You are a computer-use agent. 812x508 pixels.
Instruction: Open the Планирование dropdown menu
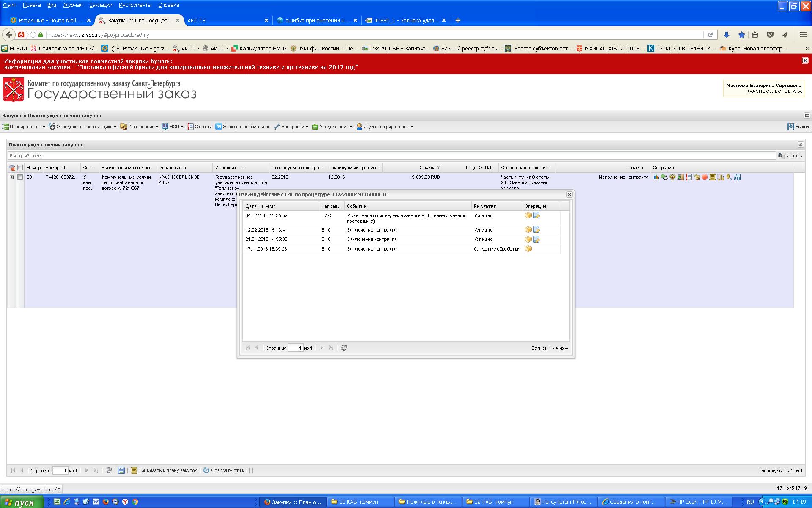tap(24, 127)
